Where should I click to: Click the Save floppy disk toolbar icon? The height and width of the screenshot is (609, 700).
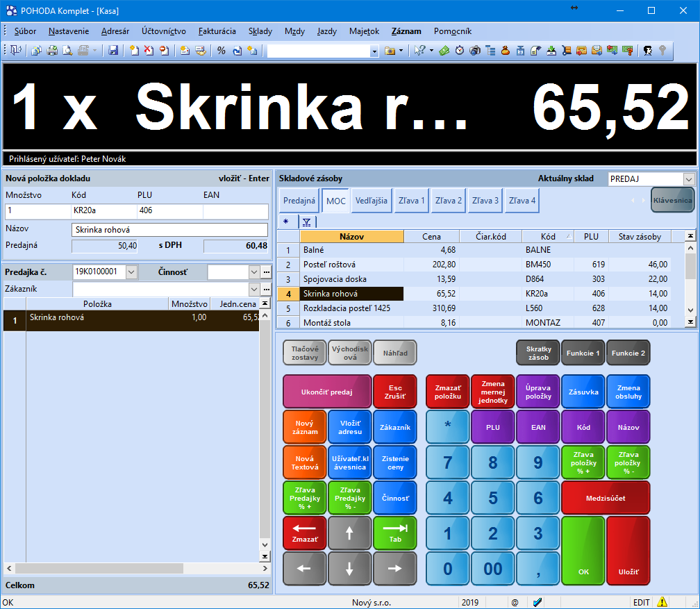coord(113,51)
